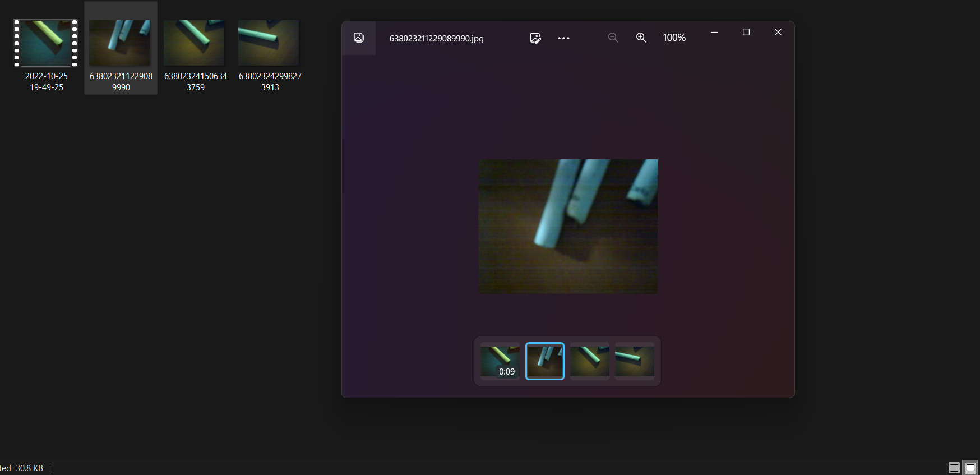Select the 0:09 video in the filmstrip
The height and width of the screenshot is (475, 980).
(500, 361)
